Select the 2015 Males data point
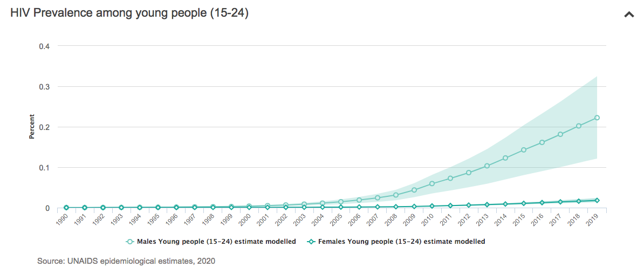This screenshot has height=267, width=644. 524,150
